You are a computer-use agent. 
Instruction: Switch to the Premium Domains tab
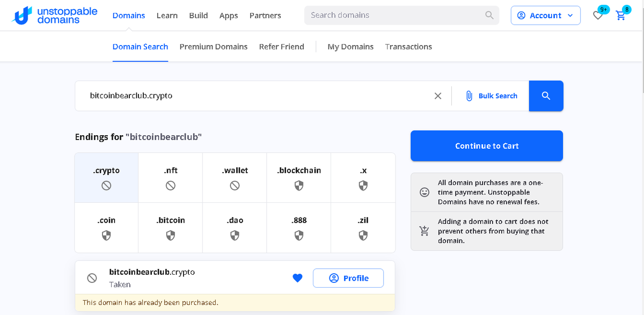pos(214,47)
